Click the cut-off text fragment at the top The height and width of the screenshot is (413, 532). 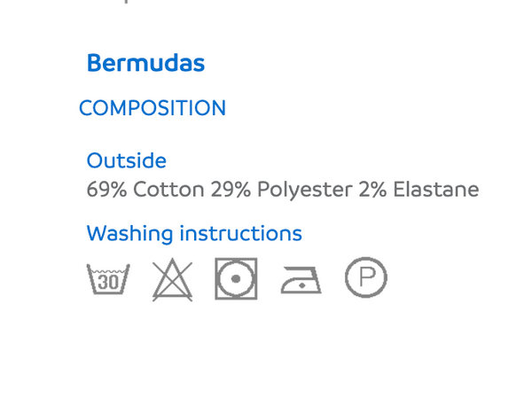(x=127, y=2)
